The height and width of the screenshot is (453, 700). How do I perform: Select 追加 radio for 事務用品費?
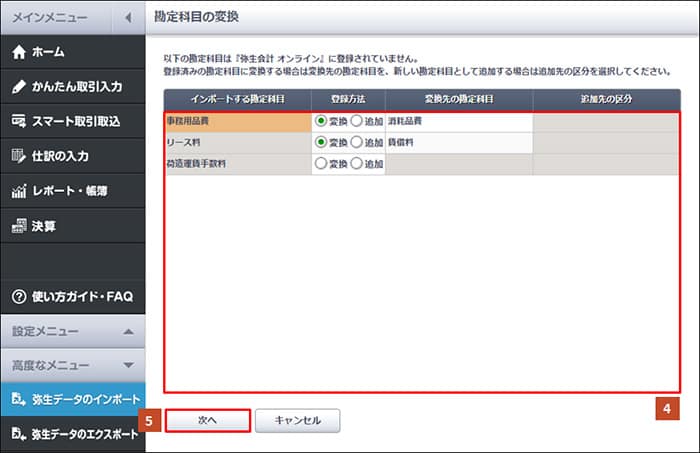(357, 120)
